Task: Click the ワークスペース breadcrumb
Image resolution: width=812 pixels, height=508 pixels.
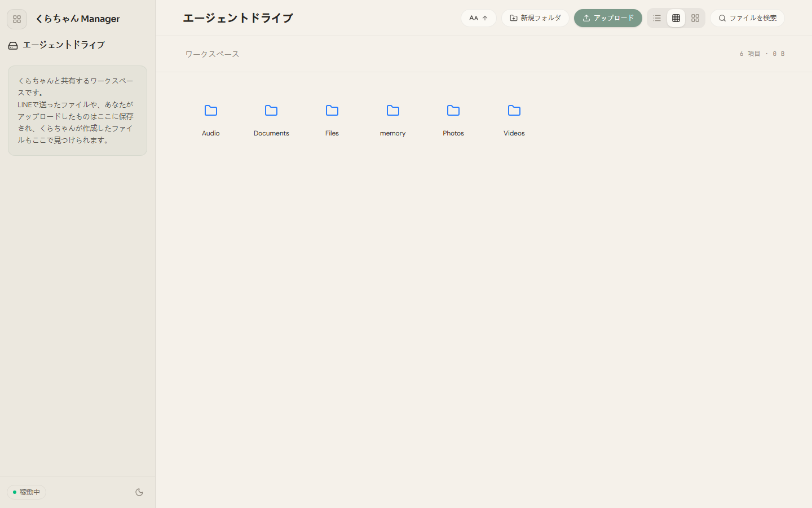Action: tap(212, 54)
